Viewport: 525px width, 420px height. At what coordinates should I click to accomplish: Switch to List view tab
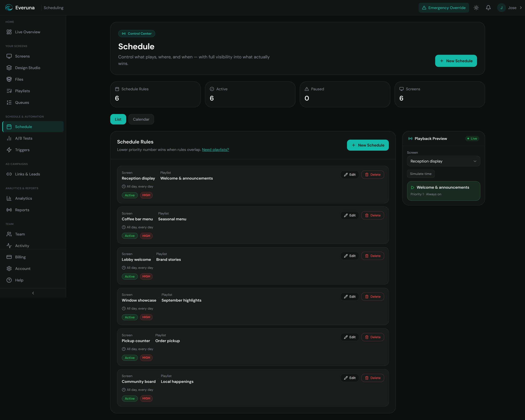(118, 119)
